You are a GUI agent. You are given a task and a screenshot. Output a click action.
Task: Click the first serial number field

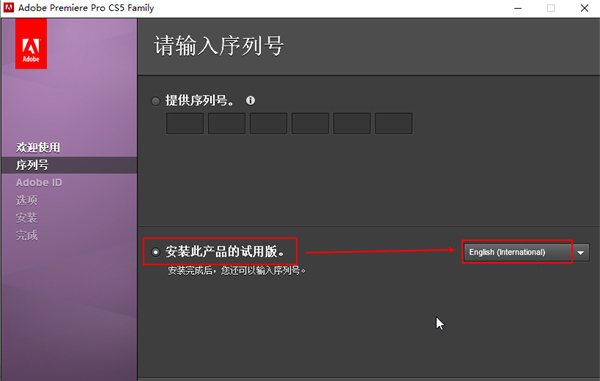pos(185,123)
